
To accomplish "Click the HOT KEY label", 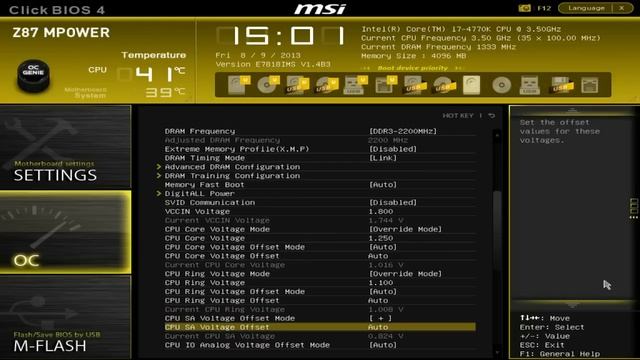I will (458, 116).
